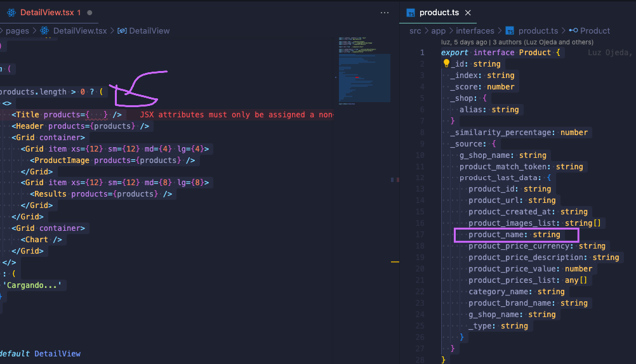Open the product.ts file breadcrumb
The height and width of the screenshot is (364, 636).
click(x=538, y=31)
